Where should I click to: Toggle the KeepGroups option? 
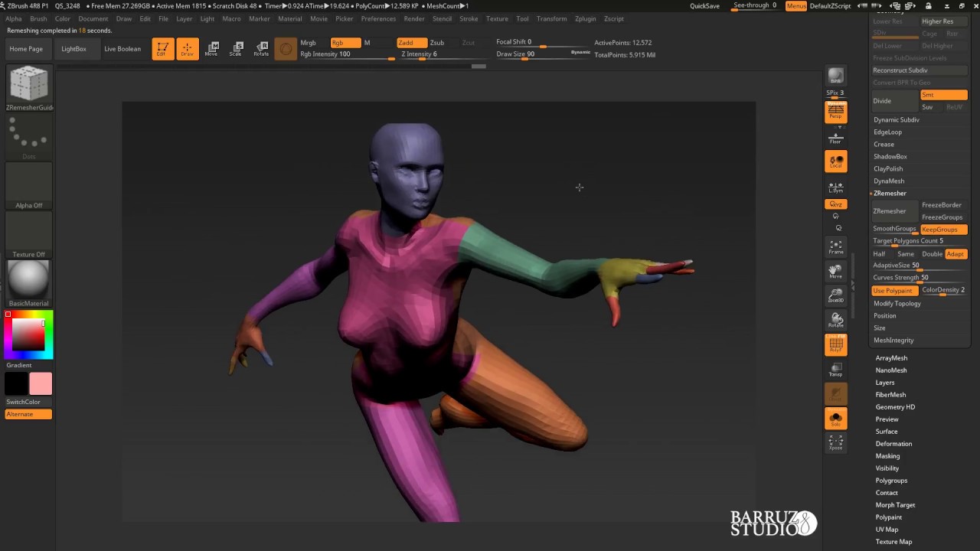(943, 230)
